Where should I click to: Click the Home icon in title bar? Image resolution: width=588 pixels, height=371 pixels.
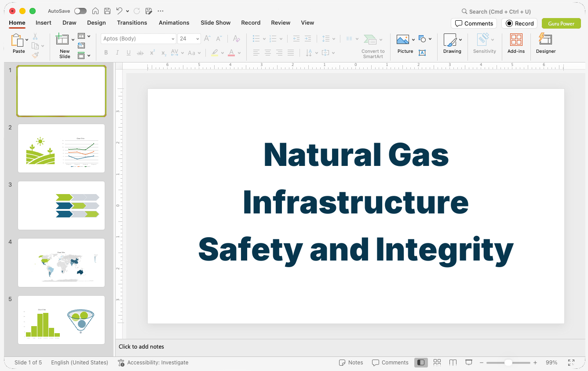[95, 11]
